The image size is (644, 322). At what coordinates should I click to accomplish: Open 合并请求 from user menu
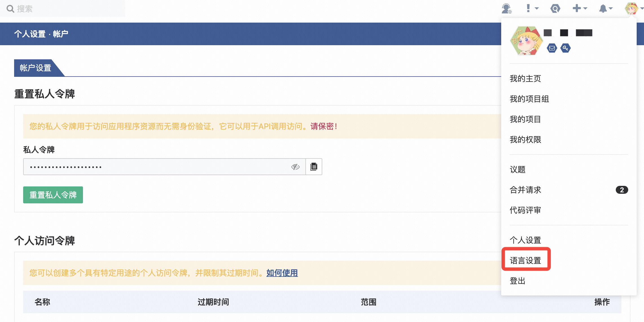point(525,190)
